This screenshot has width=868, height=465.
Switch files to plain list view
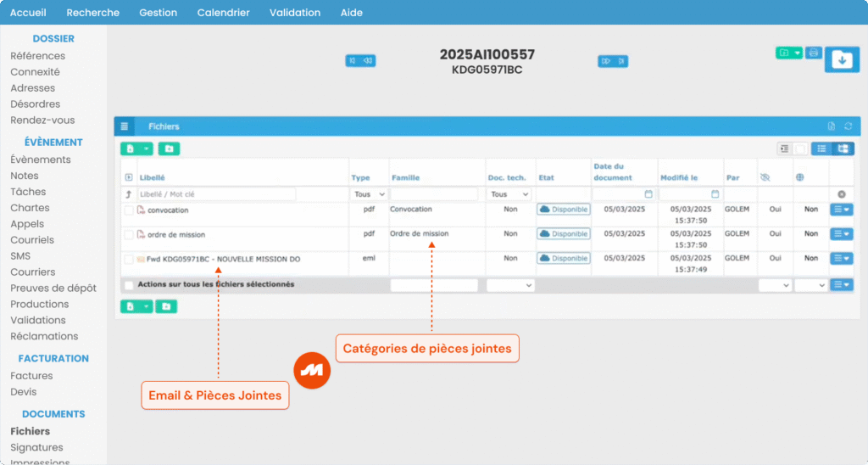click(821, 148)
